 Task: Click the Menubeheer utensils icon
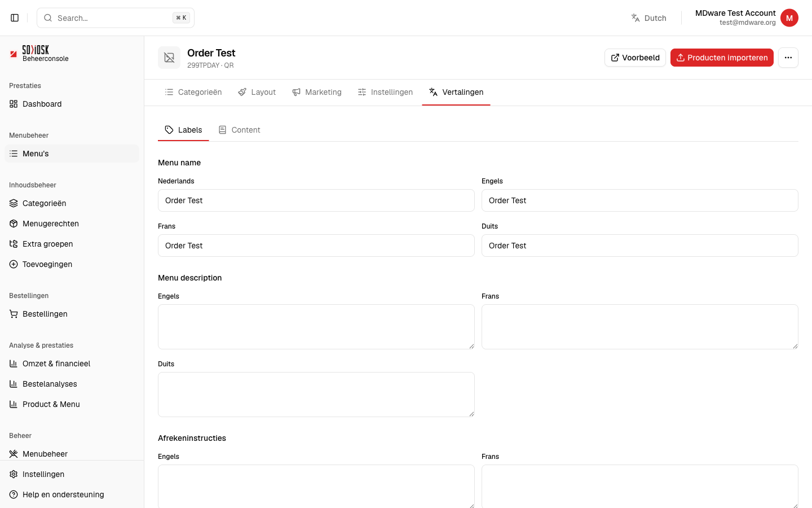pos(14,454)
